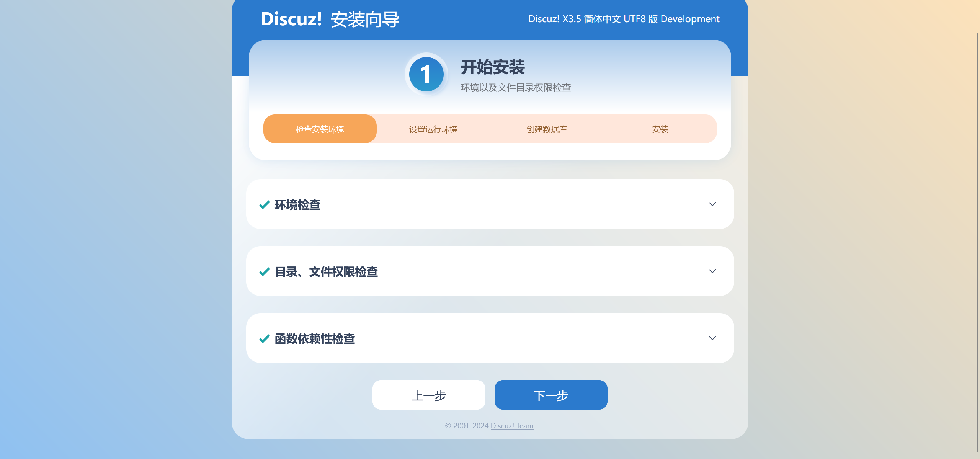Select the 创建数据库 step tab
Image resolution: width=980 pixels, height=459 pixels.
pos(547,129)
